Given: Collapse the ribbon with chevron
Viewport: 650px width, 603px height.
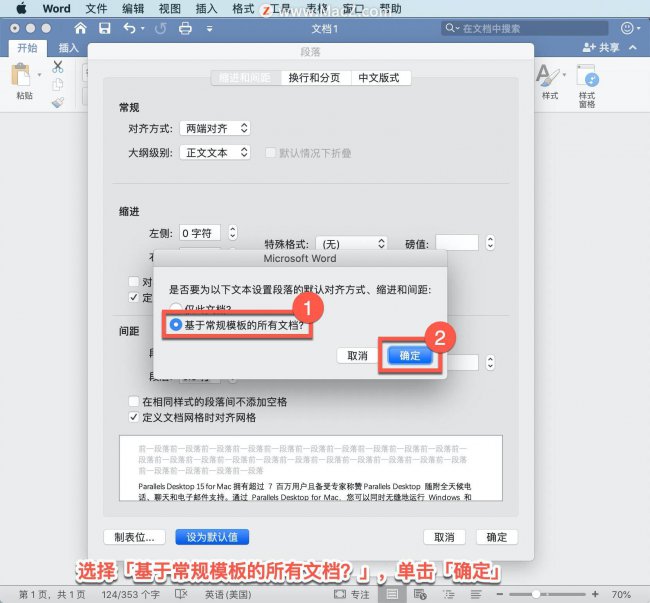Looking at the screenshot, I should 633,48.
